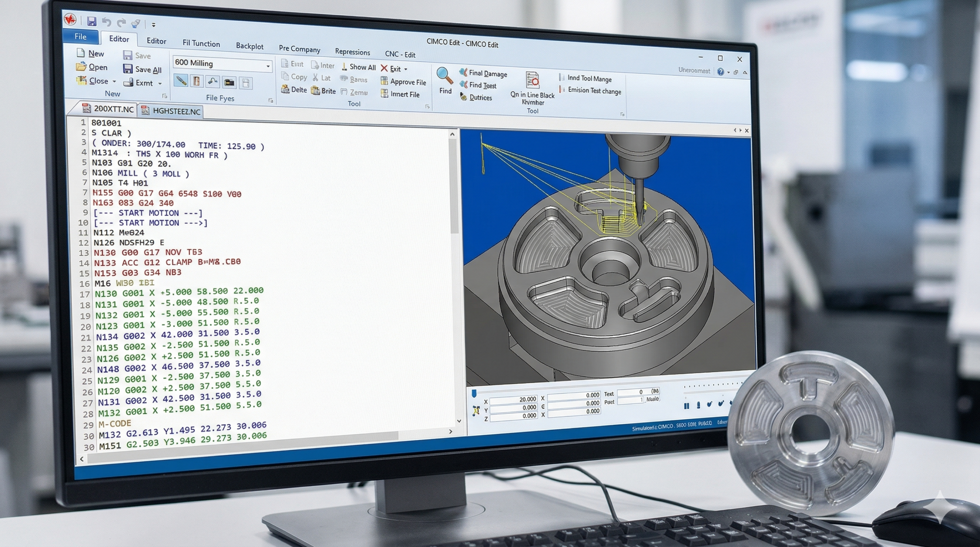980x547 pixels.
Task: Click the Open folder icon
Action: click(x=81, y=67)
